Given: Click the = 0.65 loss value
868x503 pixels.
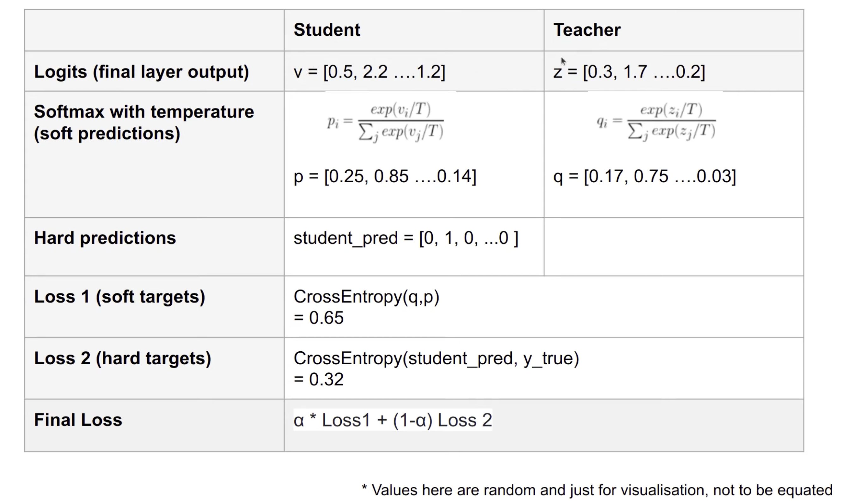Looking at the screenshot, I should pyautogui.click(x=319, y=318).
